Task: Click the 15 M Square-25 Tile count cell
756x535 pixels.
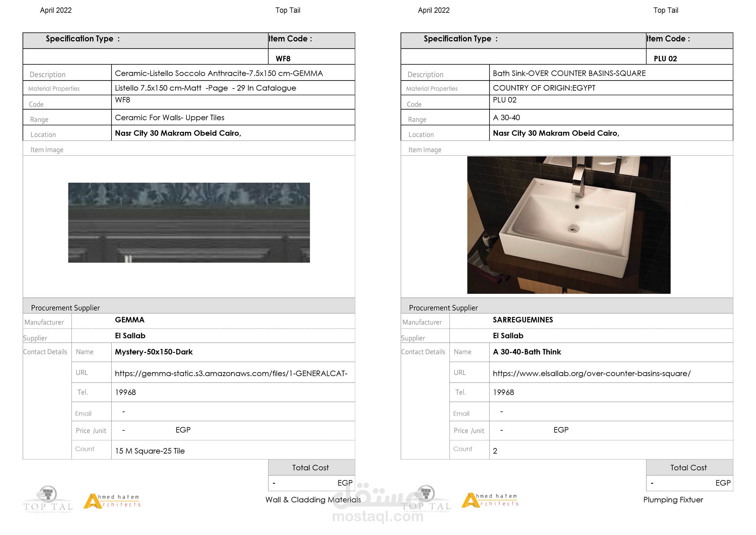Action: point(149,451)
